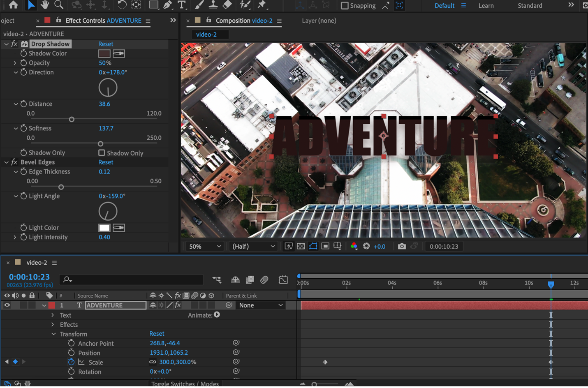Open the Effect Controls ADVENTURE tab

[103, 21]
